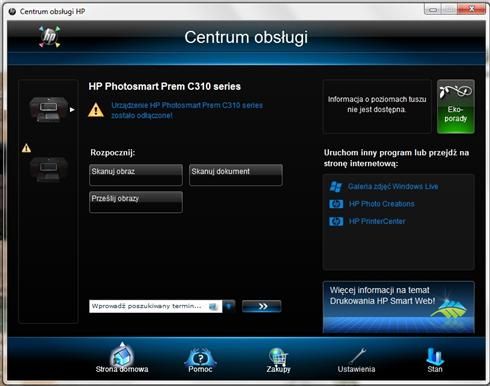This screenshot has width=490, height=386.
Task: Open HP PrinterCenter link
Action: point(377,221)
